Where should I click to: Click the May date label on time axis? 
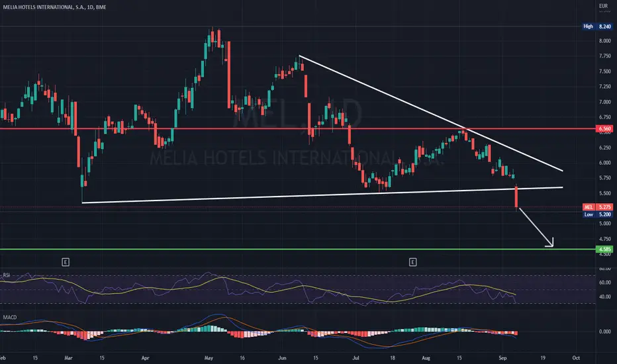(x=209, y=358)
